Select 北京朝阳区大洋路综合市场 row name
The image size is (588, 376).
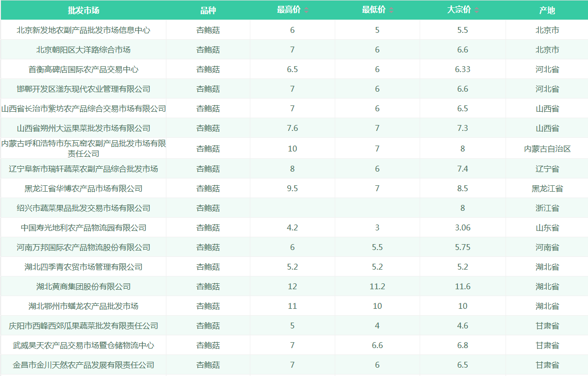[x=83, y=50]
